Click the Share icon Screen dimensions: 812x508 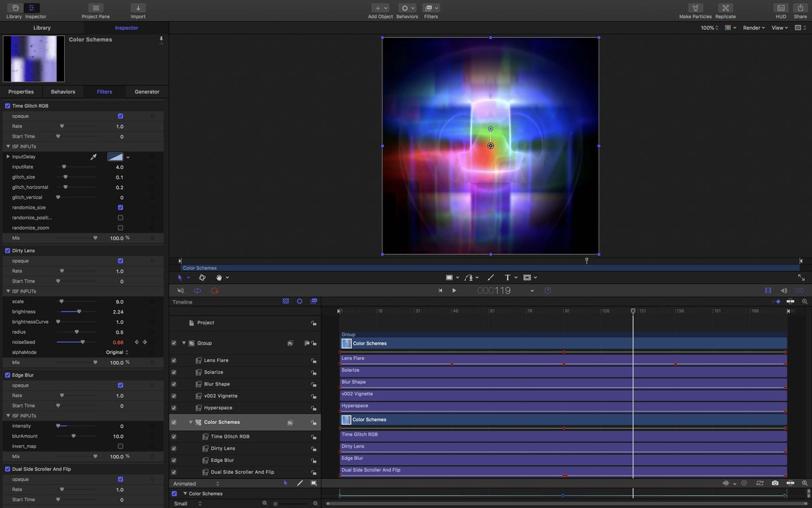799,8
